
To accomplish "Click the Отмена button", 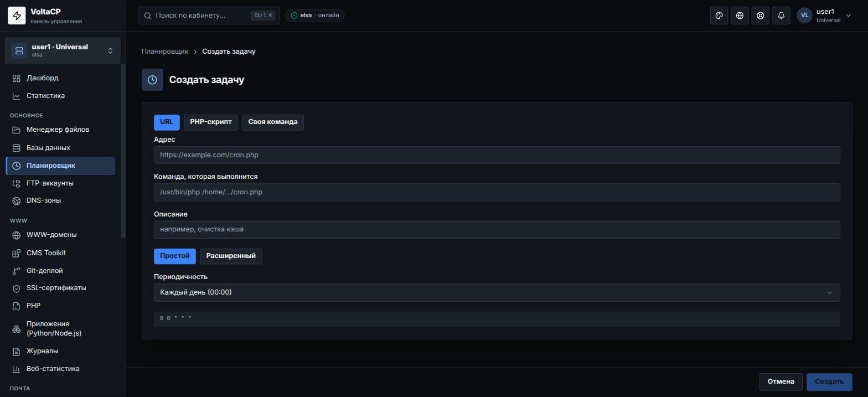I will coord(781,381).
